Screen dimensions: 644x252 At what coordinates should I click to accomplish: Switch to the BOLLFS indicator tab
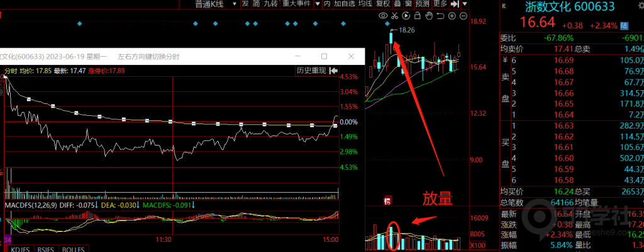coord(74,249)
